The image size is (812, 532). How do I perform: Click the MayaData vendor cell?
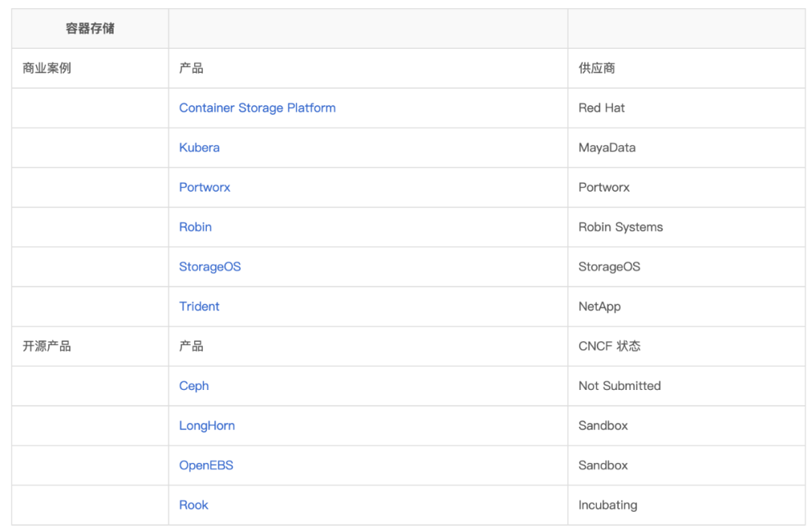[x=607, y=148]
